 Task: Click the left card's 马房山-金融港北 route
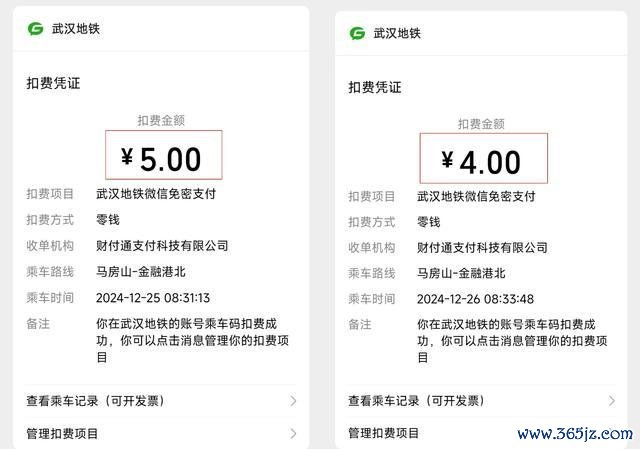(141, 272)
